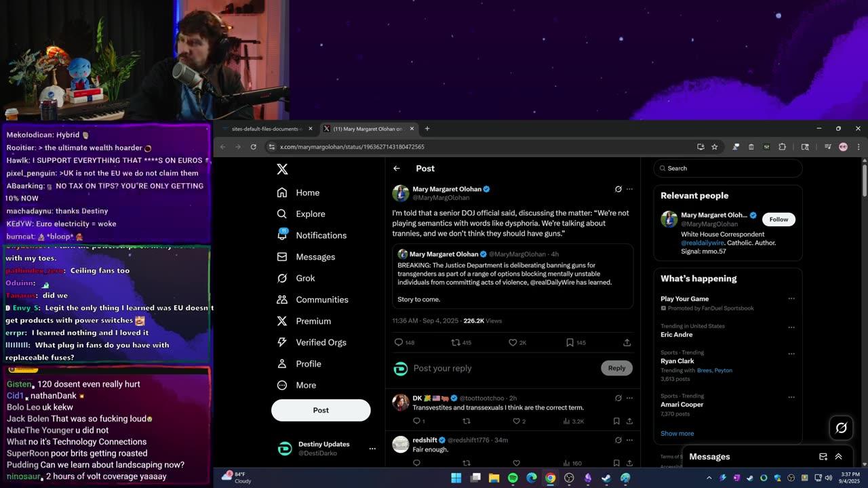The image size is (868, 488).
Task: Open more options on redshift's reply
Action: pyautogui.click(x=629, y=440)
